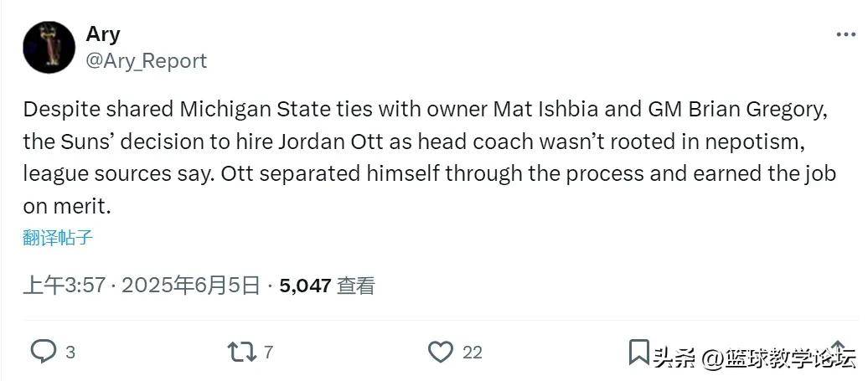Click the reply speech bubble icon

tap(43, 352)
